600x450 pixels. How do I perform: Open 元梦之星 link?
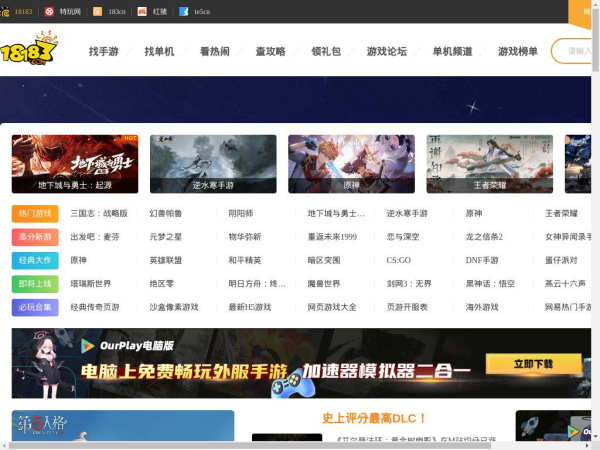166,237
